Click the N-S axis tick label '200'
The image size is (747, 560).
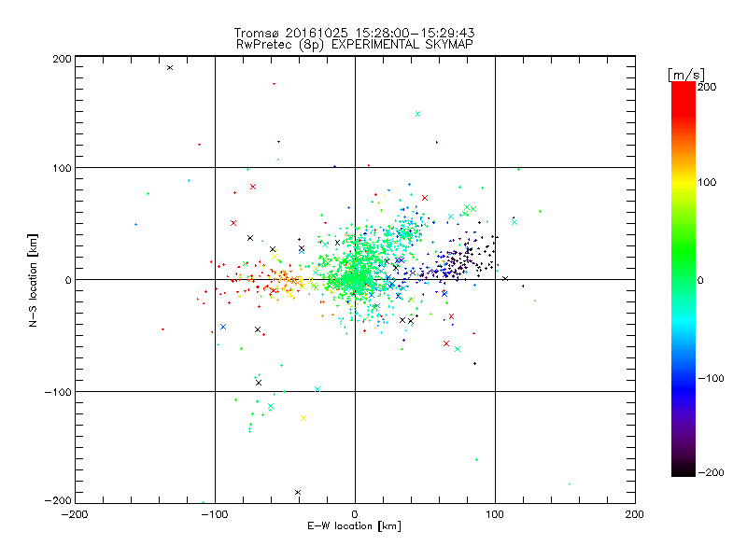(62, 59)
